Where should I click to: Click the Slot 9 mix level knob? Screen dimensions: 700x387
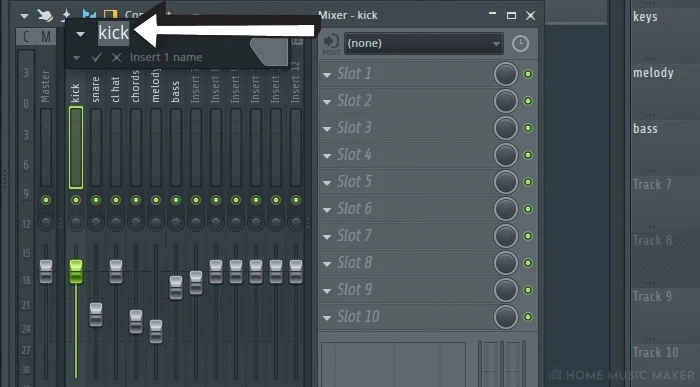pyautogui.click(x=506, y=290)
